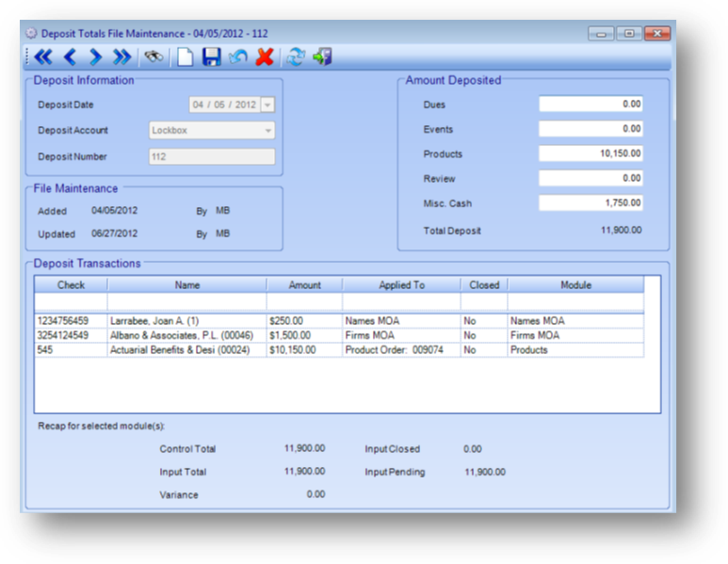The image size is (728, 564).
Task: Click the Added date 04/05/2012
Action: (x=114, y=210)
